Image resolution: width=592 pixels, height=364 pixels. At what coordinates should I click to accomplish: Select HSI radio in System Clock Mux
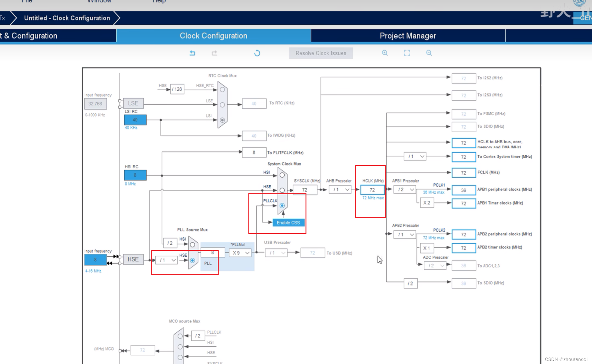[x=282, y=175]
